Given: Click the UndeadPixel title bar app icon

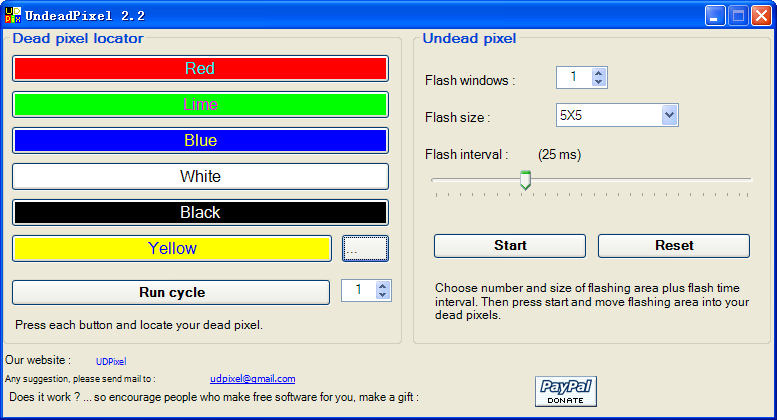Looking at the screenshot, I should [14, 15].
